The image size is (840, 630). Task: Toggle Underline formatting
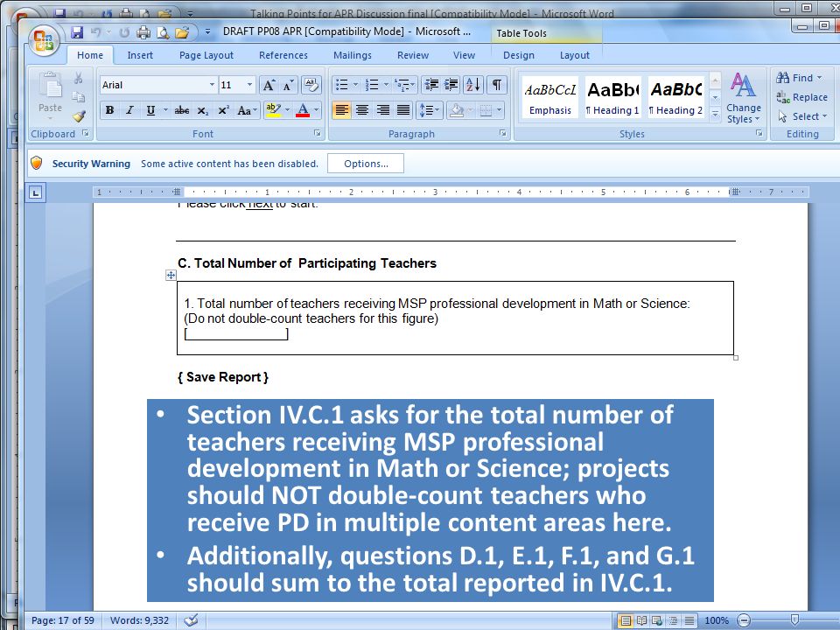coord(150,110)
